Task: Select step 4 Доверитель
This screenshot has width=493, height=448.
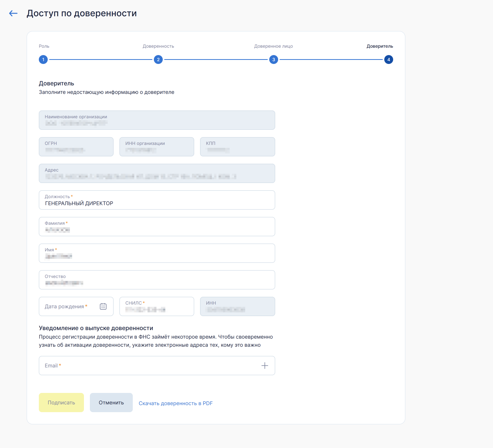Action: 389,60
